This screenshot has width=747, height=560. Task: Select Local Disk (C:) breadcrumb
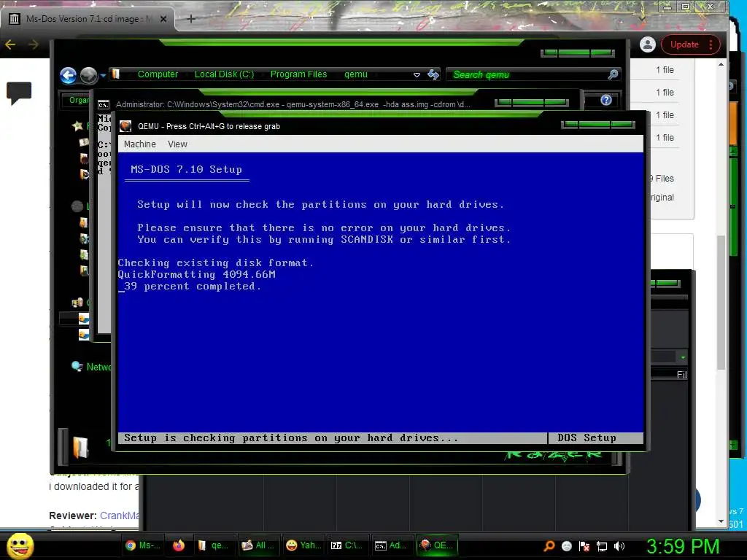pyautogui.click(x=224, y=74)
